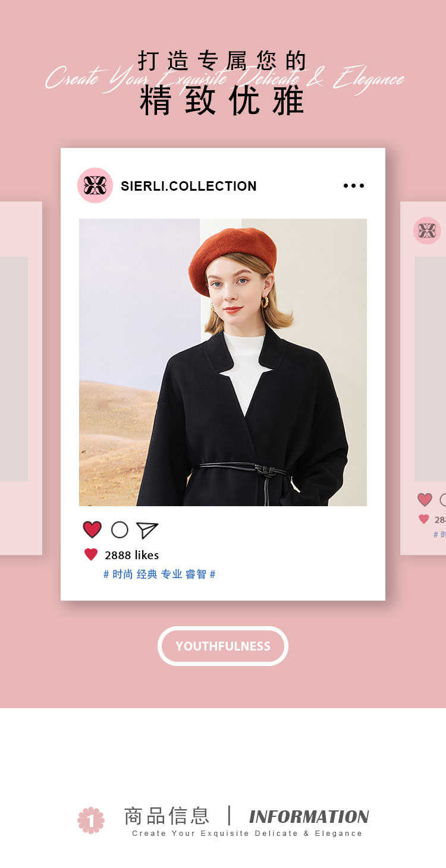Click the 打造专属您的 heading text

click(222, 61)
